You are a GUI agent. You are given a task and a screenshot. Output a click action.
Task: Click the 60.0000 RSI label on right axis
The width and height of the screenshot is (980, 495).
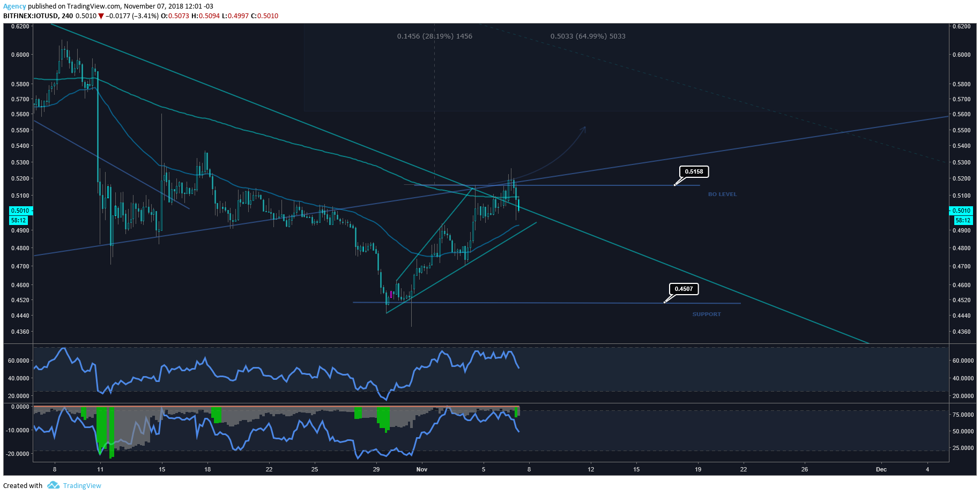coord(963,361)
